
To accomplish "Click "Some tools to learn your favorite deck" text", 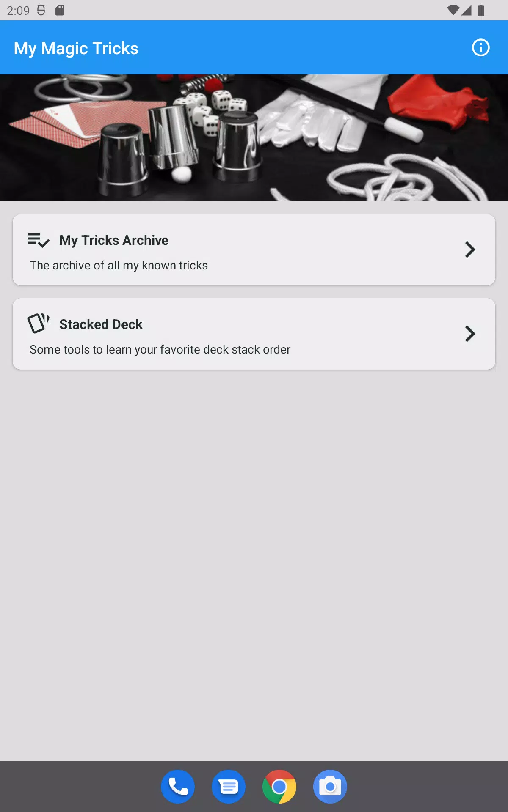I will point(129,349).
